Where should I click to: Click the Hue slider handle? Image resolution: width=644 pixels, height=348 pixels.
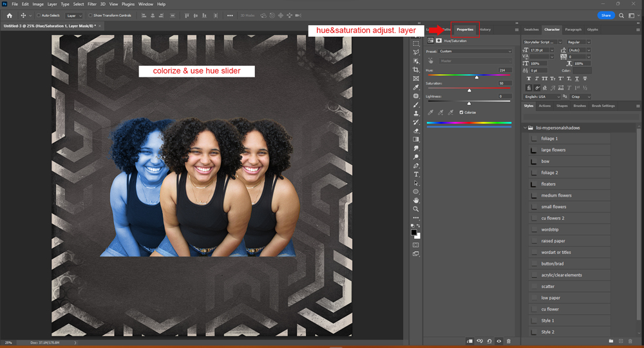pos(477,77)
